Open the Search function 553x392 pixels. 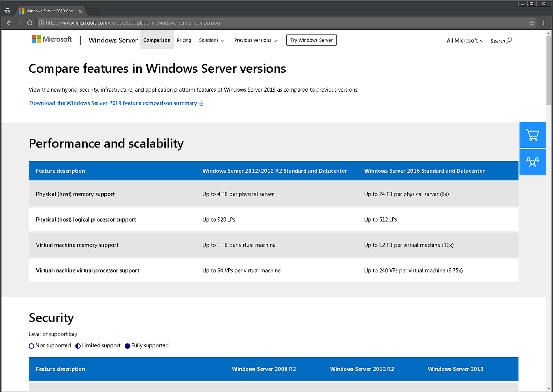tap(500, 40)
